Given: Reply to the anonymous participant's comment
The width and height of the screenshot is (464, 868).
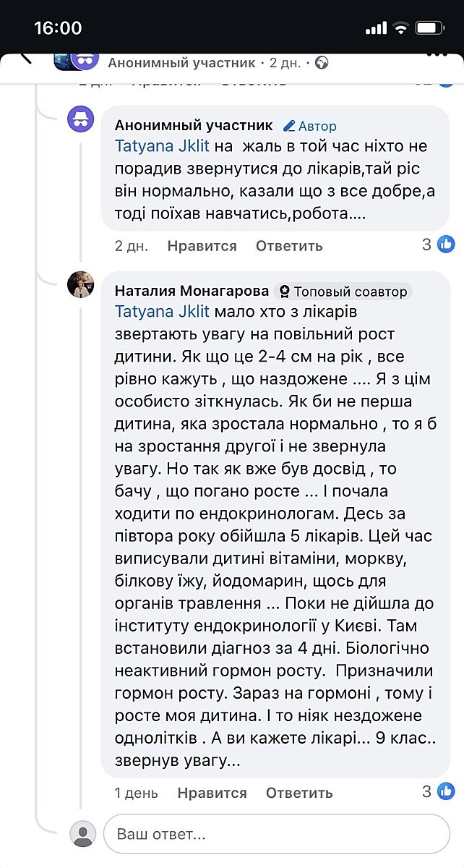Looking at the screenshot, I should [x=289, y=246].
